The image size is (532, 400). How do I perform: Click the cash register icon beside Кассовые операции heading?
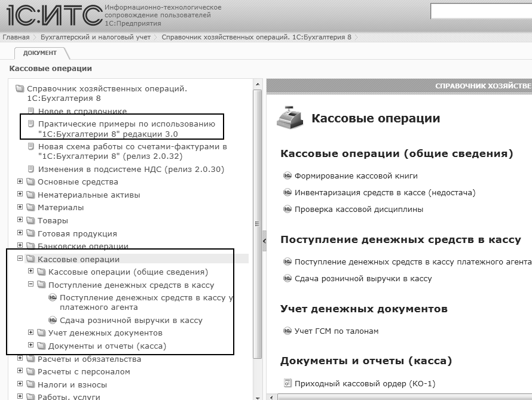(x=290, y=117)
